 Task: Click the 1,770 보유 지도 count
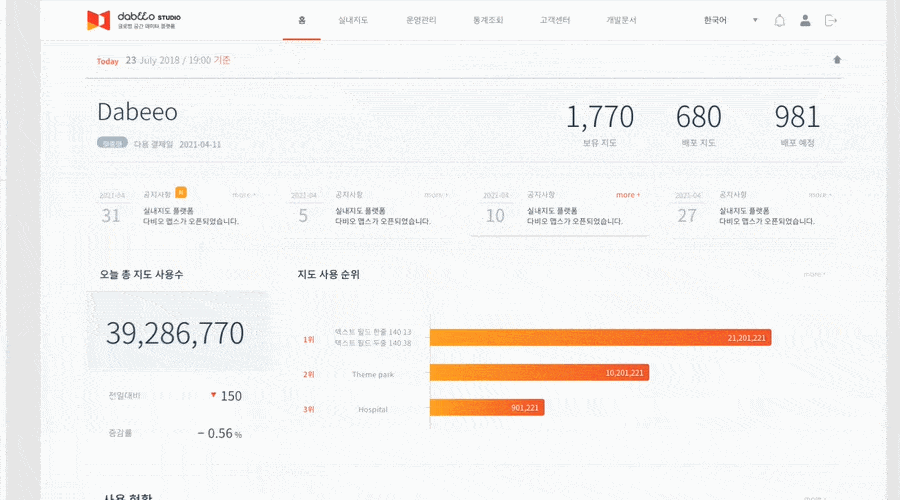click(x=600, y=117)
